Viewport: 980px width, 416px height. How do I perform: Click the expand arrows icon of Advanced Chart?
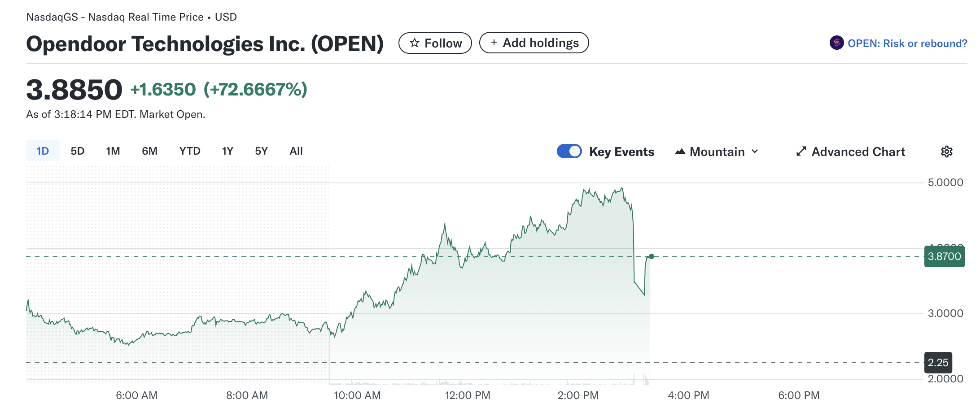pyautogui.click(x=801, y=152)
